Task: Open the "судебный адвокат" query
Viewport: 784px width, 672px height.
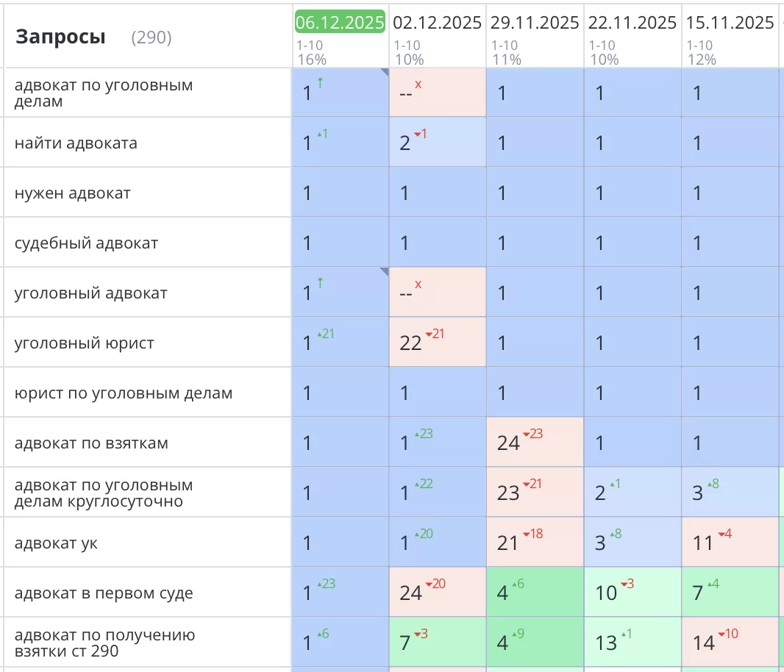Action: 86,243
